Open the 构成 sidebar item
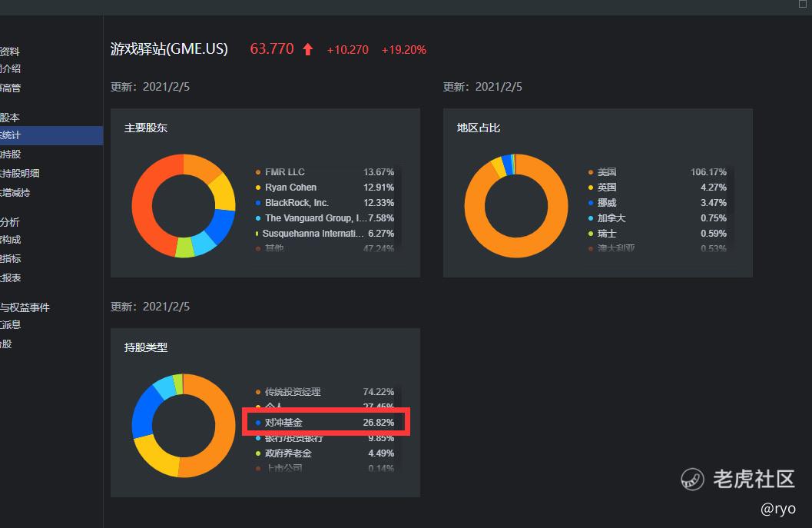The image size is (812, 528). click(x=10, y=240)
